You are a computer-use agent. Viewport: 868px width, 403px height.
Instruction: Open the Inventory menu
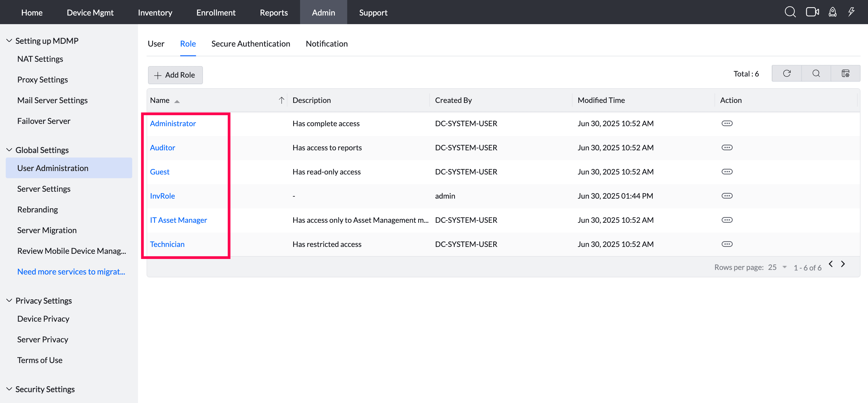pos(155,12)
